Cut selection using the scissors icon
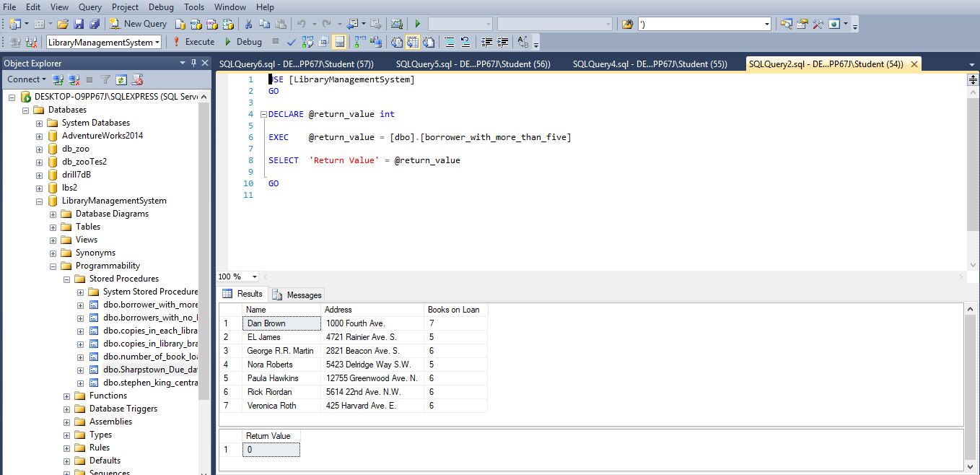The height and width of the screenshot is (475, 980). [249, 24]
